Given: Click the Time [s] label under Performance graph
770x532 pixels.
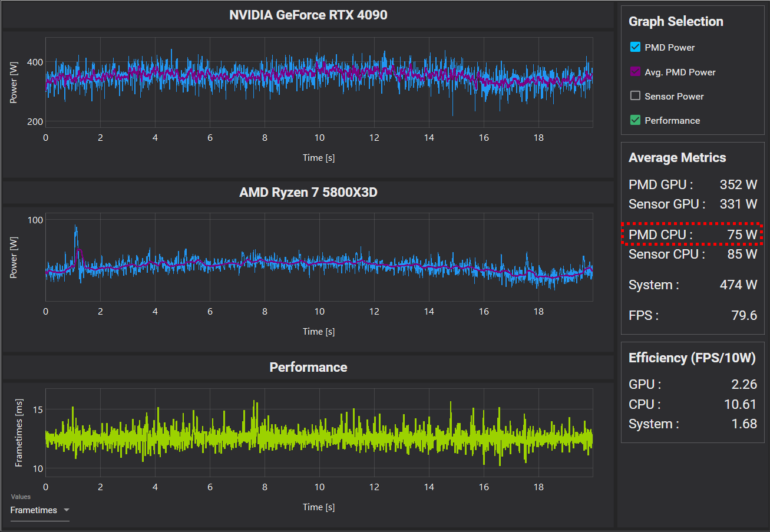Looking at the screenshot, I should coord(319,507).
